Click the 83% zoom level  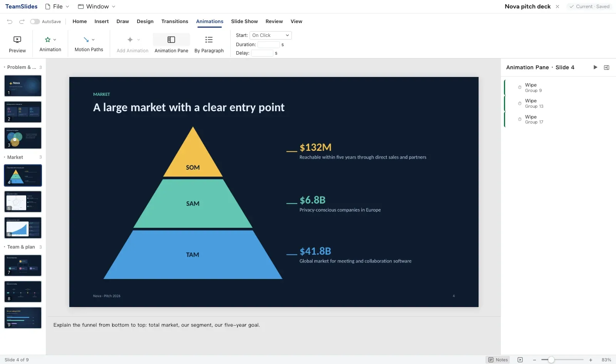pyautogui.click(x=606, y=360)
